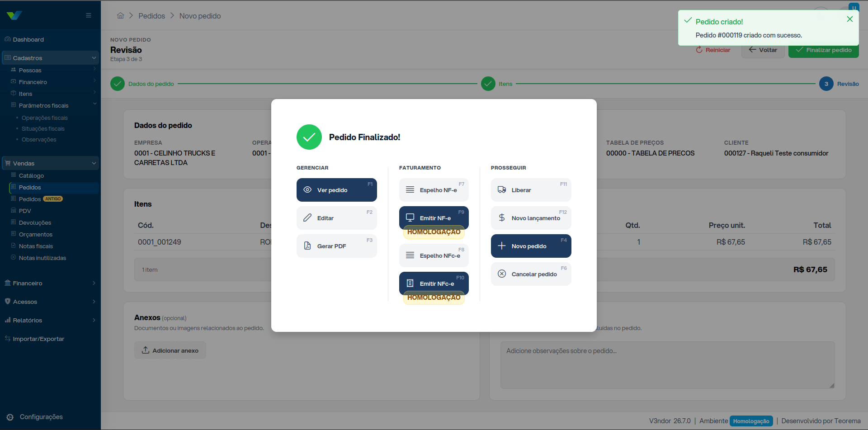Collapse the Cadastros sidebar section
Screen dimensions: 868x430
point(94,58)
